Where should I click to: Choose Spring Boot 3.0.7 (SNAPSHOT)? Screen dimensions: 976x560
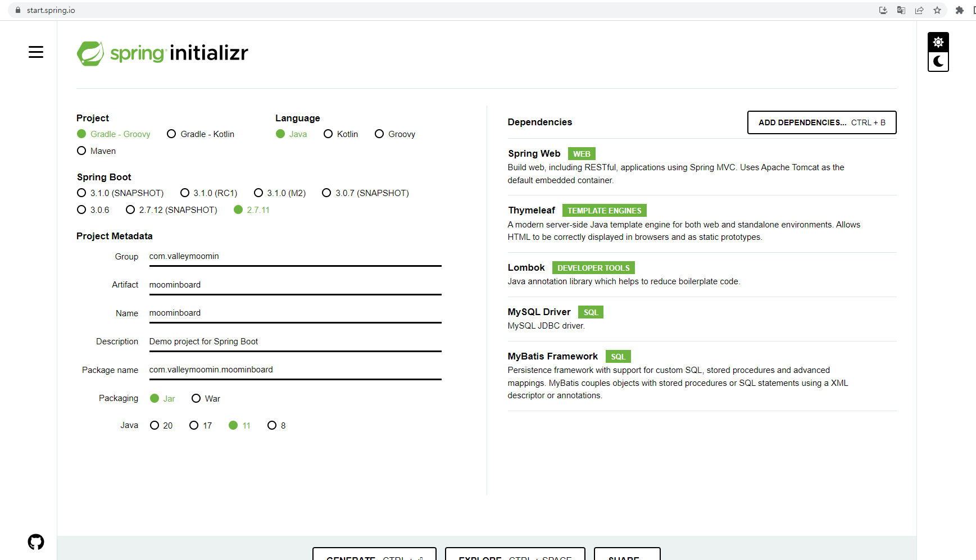tap(365, 193)
